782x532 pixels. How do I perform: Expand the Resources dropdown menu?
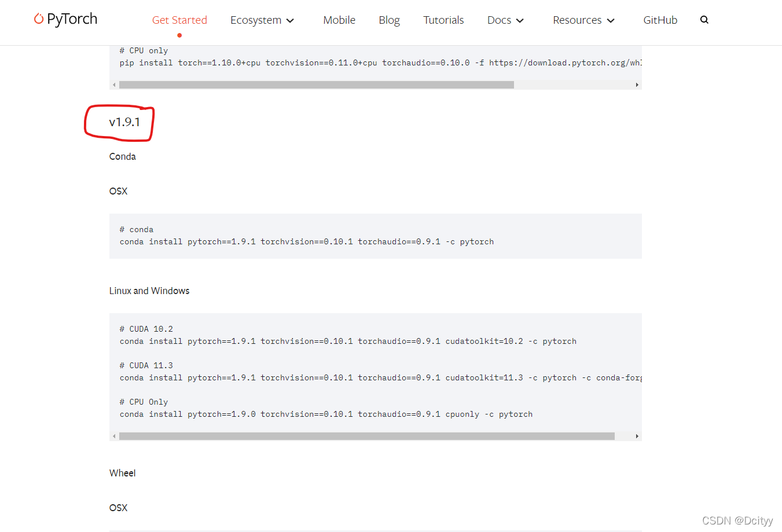click(583, 20)
